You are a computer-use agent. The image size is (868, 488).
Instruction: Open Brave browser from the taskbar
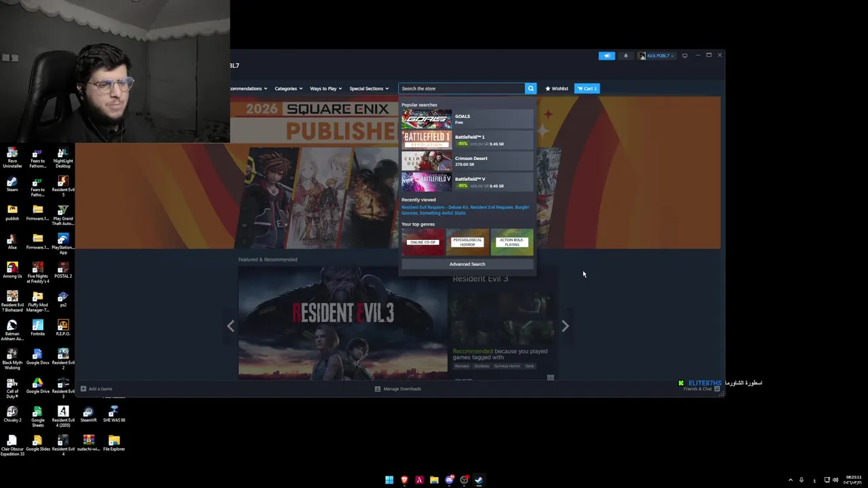404,480
